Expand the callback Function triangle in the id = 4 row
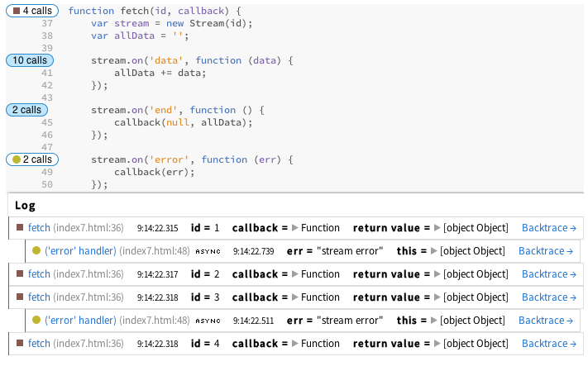This screenshot has height=366, width=588. click(294, 344)
